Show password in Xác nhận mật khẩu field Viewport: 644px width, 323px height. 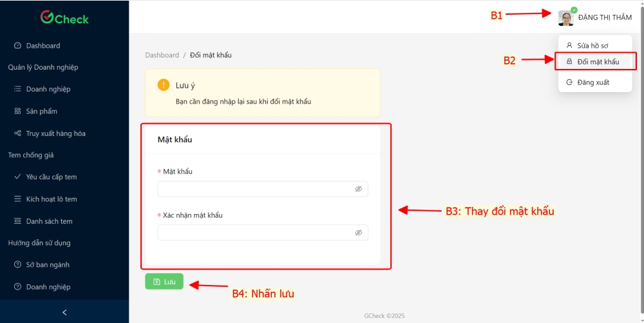click(359, 233)
